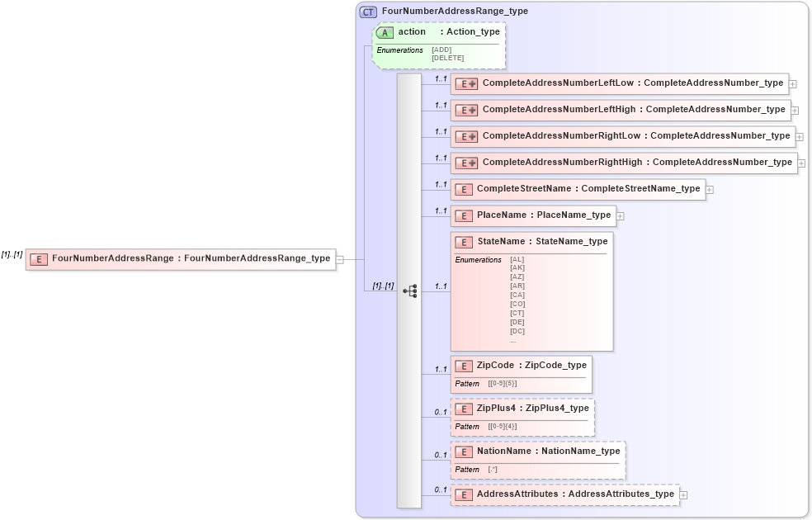Viewport: 812px width, 520px height.
Task: Click the green A icon for the action attribute
Action: coord(385,31)
